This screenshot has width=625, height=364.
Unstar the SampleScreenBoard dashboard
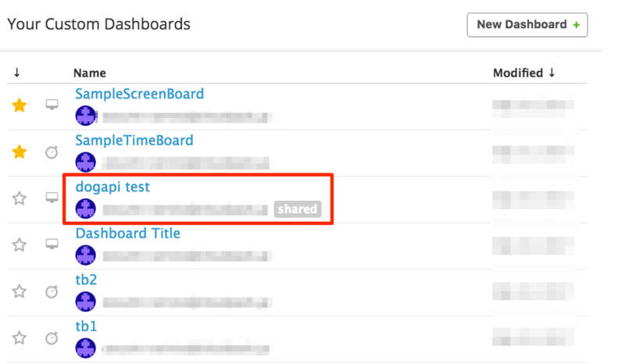coord(19,105)
